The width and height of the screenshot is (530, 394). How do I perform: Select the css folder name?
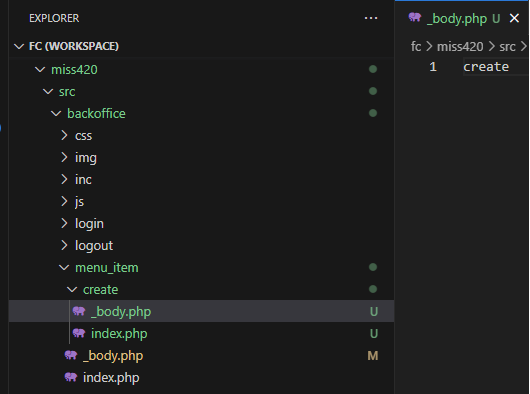point(83,136)
